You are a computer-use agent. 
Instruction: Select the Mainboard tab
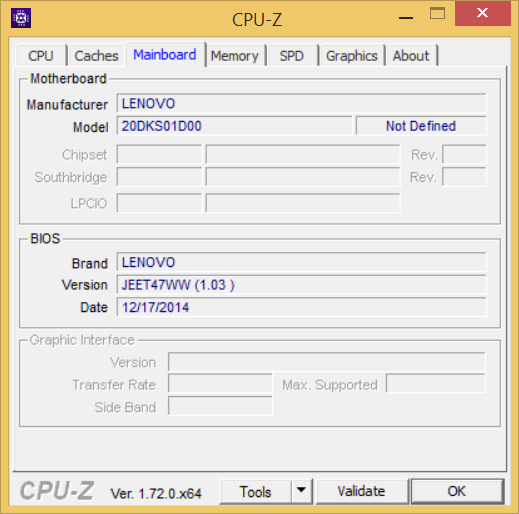pyautogui.click(x=165, y=55)
